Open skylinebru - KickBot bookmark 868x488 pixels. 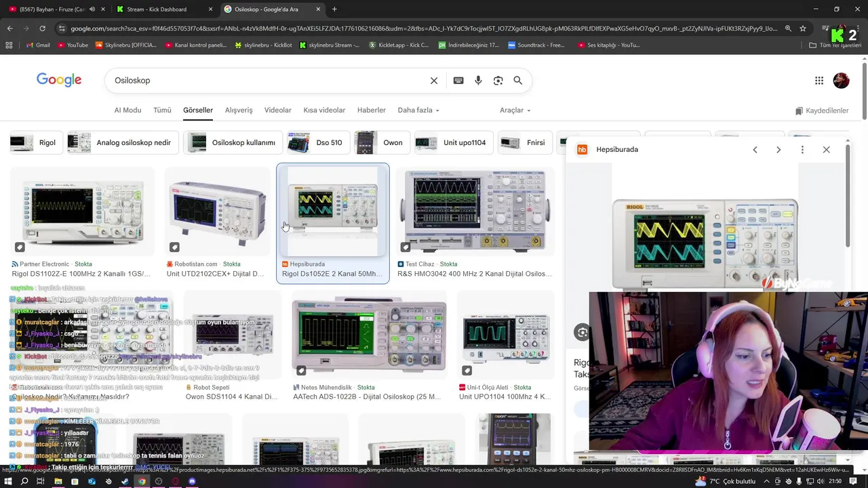[x=263, y=45]
